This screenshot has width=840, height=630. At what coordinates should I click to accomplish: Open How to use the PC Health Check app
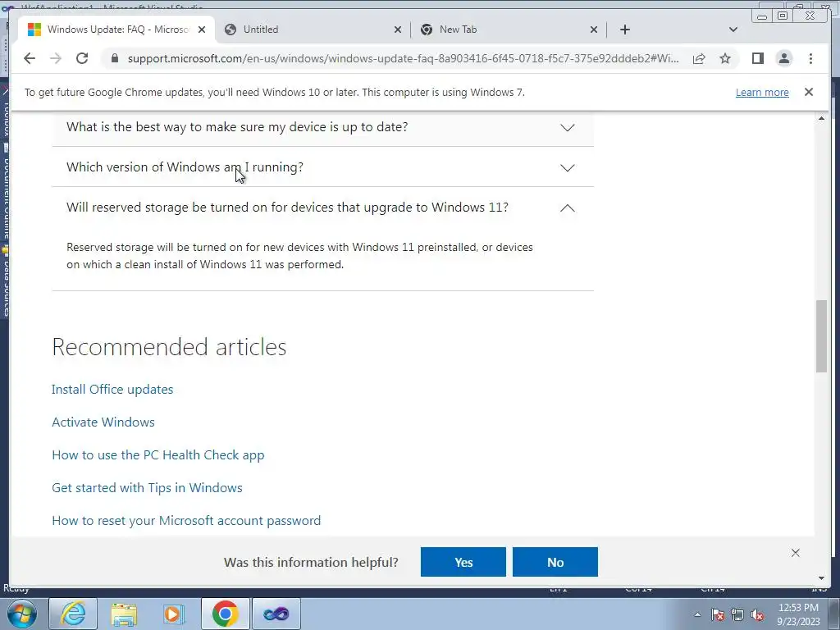pos(158,454)
